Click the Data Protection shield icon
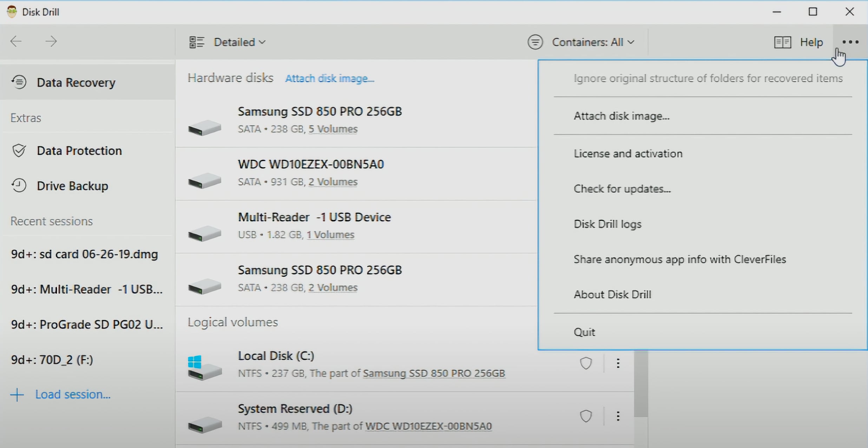This screenshot has width=868, height=448. 19,151
